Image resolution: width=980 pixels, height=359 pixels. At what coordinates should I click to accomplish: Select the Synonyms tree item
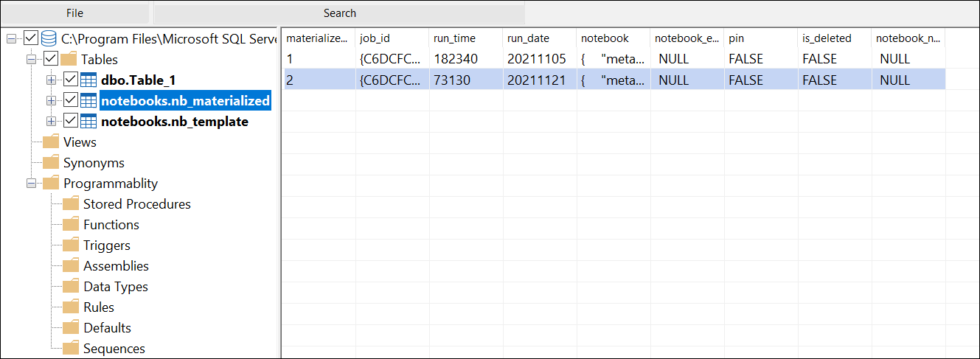(94, 162)
